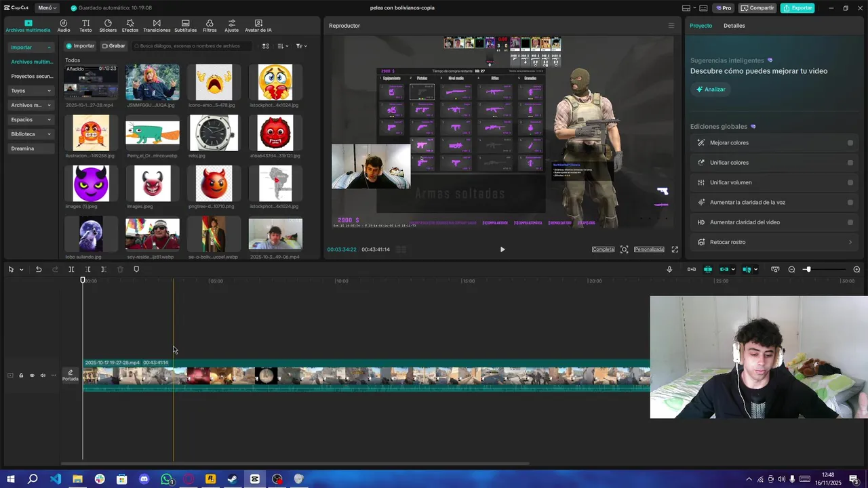This screenshot has height=488, width=868.
Task: Mute the video track speaker icon
Action: (x=43, y=375)
